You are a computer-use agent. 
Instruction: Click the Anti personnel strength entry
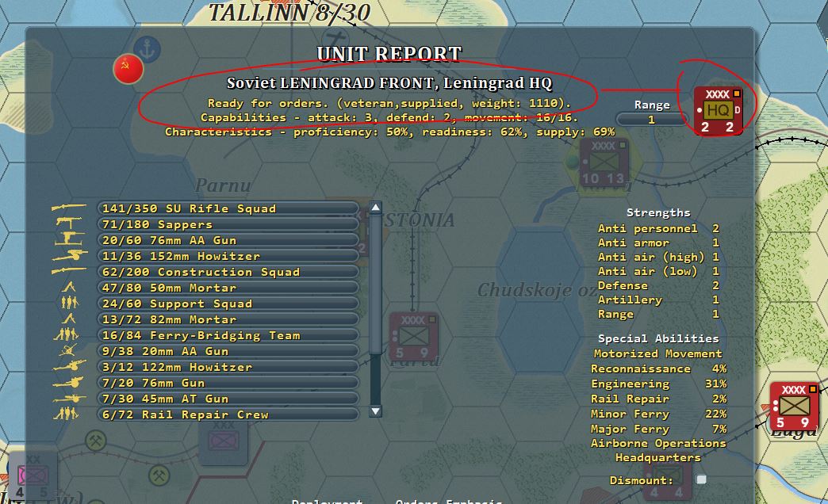click(658, 228)
